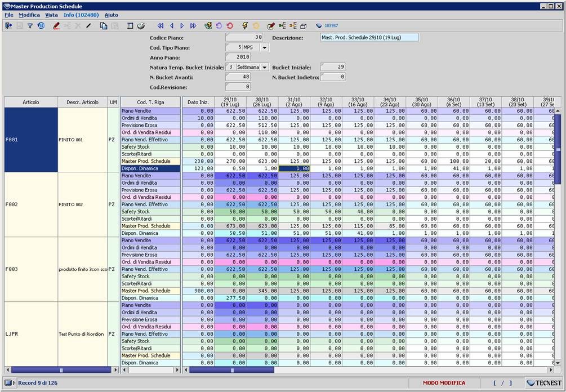The height and width of the screenshot is (392, 566).
Task: Click the printer icon
Action: [141, 26]
